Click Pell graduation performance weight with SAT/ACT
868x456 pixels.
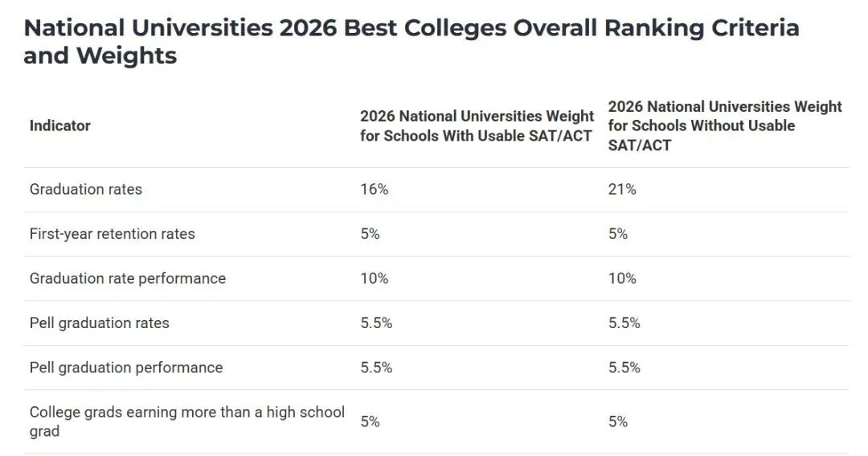coord(376,368)
